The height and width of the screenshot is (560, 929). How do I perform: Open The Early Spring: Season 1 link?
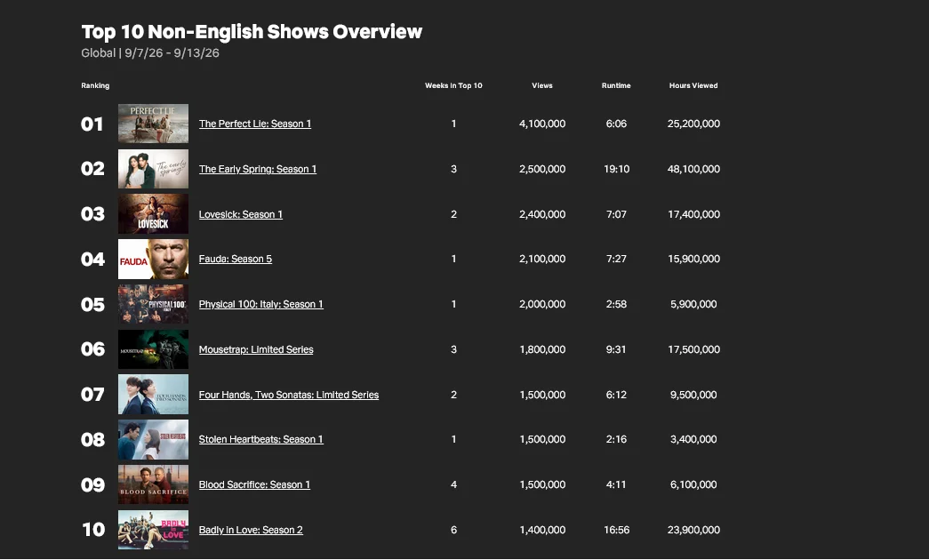point(258,169)
